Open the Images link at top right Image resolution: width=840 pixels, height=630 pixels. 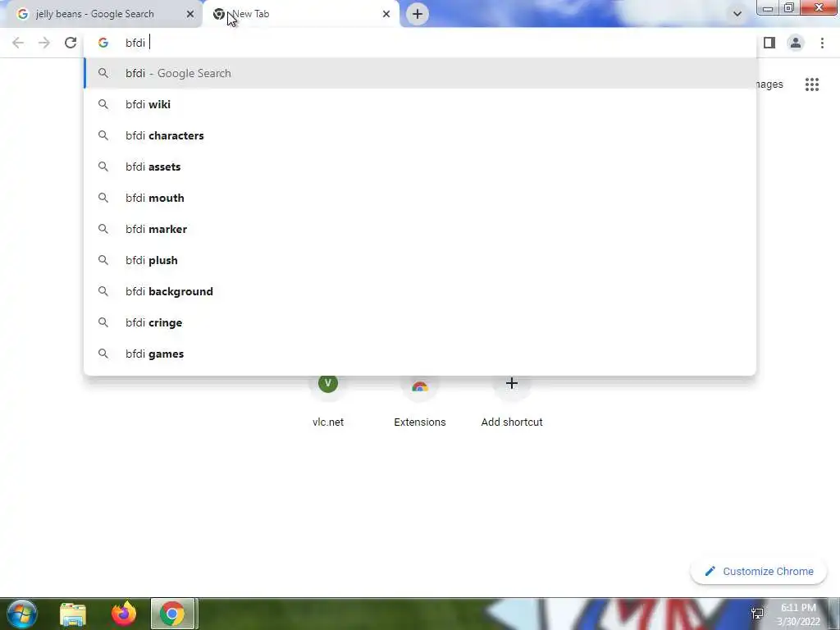coord(769,84)
